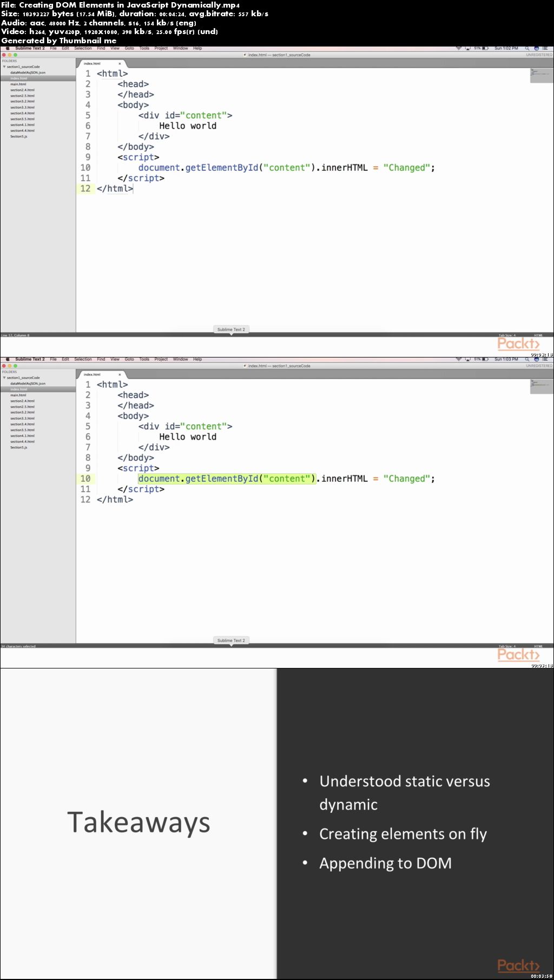Click highlighted line number 10 in 1:03 PM frame
554x980 pixels.
coord(85,479)
